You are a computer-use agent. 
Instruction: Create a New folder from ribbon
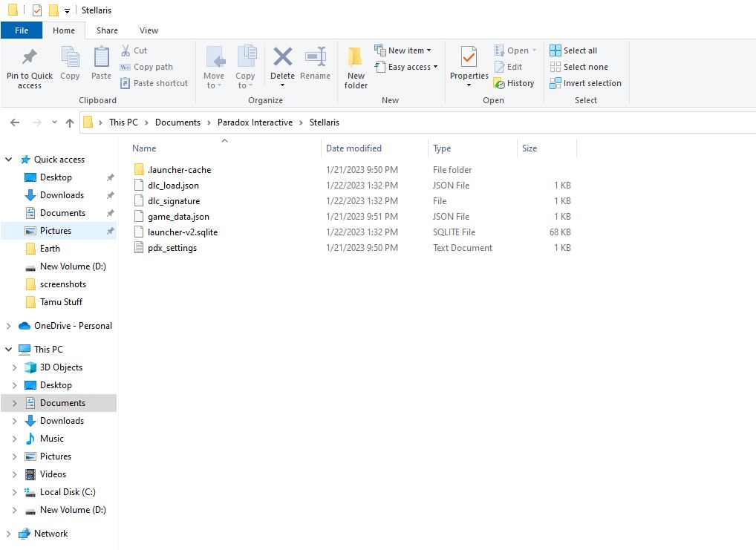[356, 68]
